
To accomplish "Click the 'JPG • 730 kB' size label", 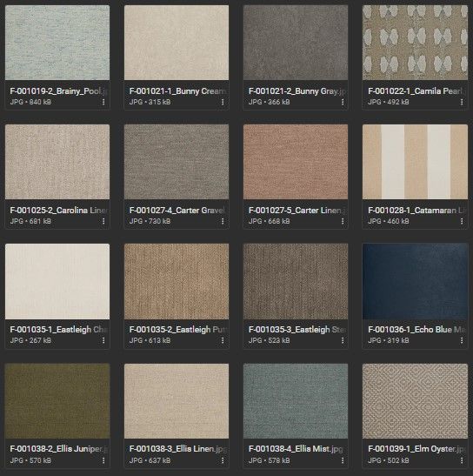I will [x=150, y=221].
